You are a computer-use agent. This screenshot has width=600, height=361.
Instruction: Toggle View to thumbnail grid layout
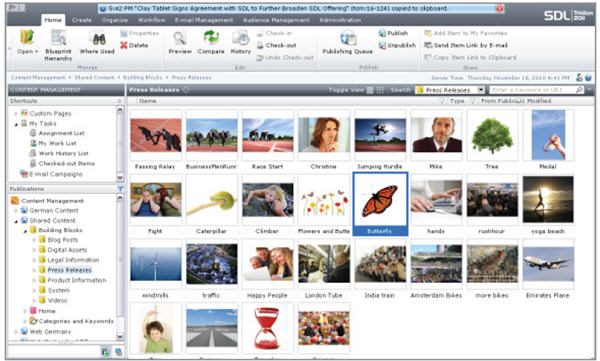click(x=380, y=90)
